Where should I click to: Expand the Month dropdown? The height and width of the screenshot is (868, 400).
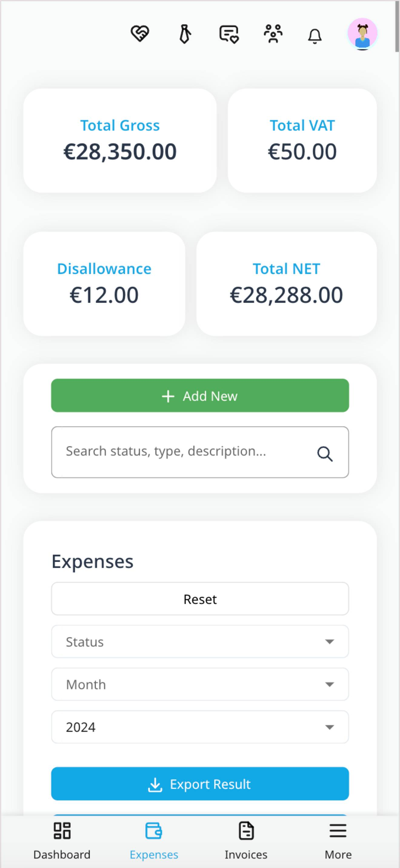[200, 684]
